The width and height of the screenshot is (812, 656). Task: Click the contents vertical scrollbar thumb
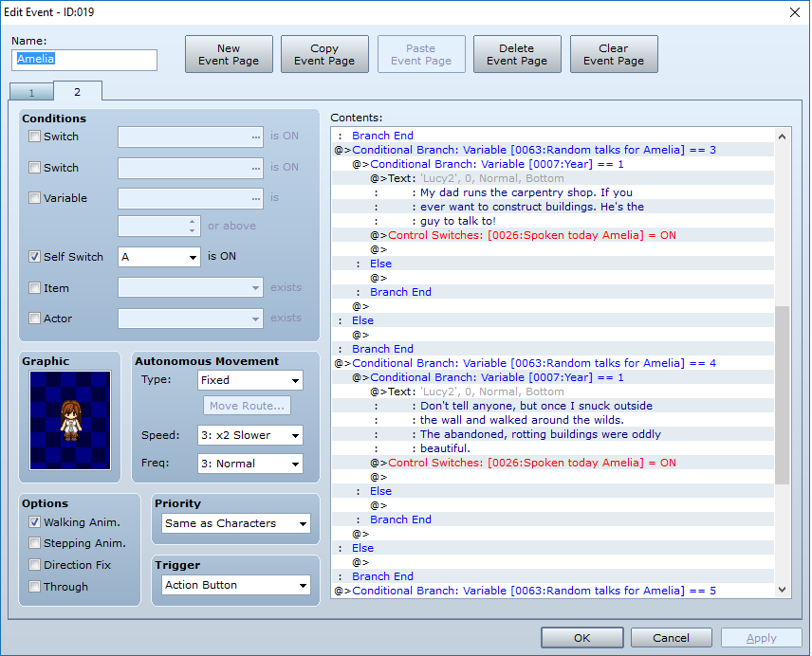coord(782,394)
